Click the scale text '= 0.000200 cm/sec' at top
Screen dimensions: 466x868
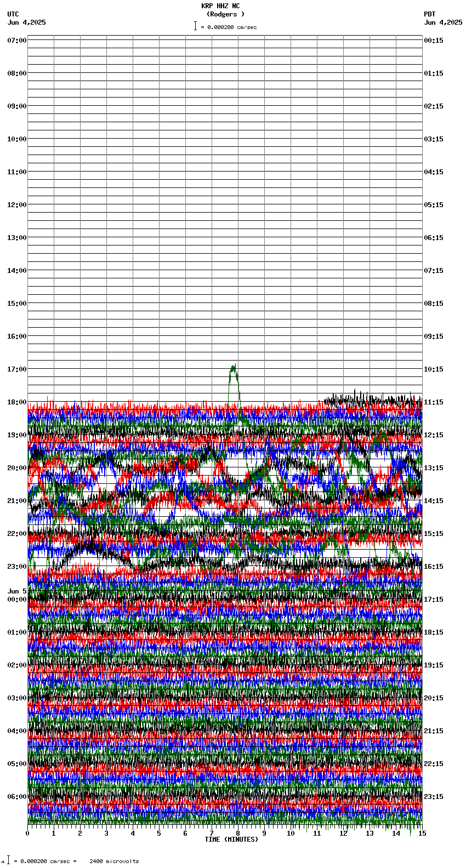229,27
